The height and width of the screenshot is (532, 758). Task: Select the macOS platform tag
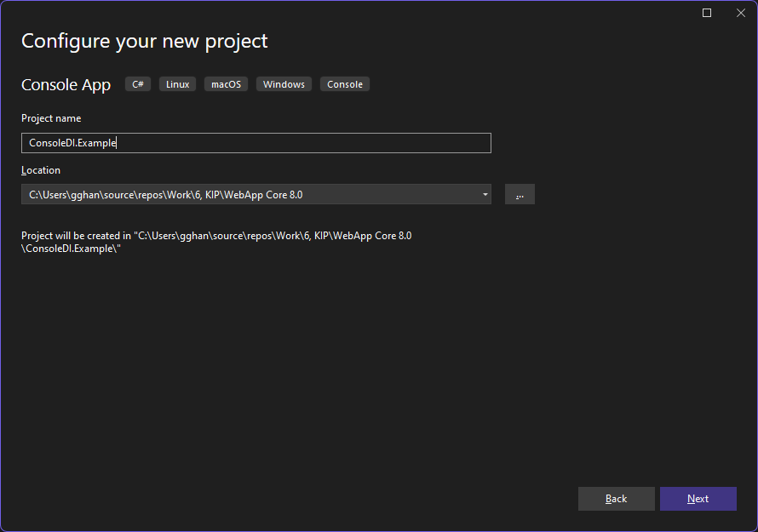226,84
